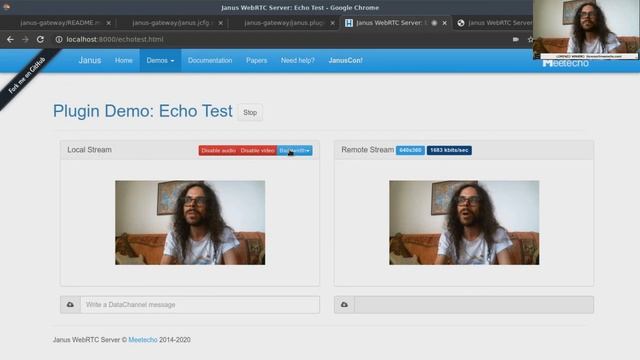Screen dimensions: 640x360
Task: Click the favicon of the Echo Test tab
Action: pyautogui.click(x=349, y=23)
